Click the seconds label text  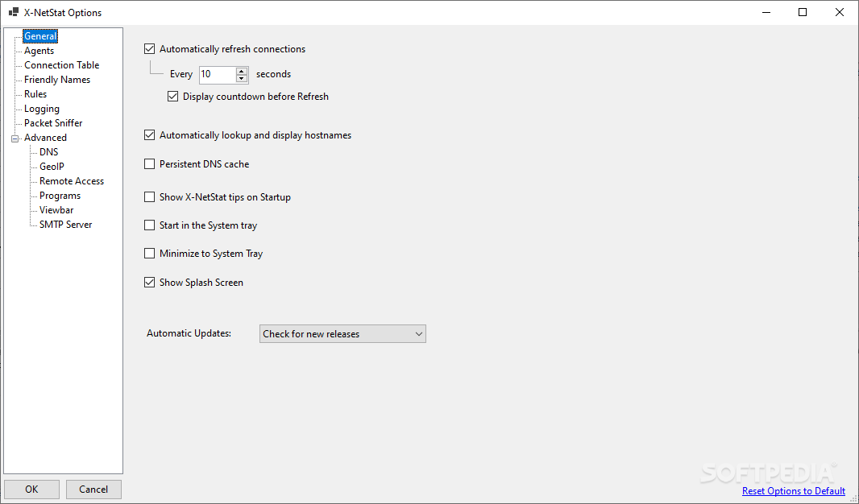[x=273, y=74]
